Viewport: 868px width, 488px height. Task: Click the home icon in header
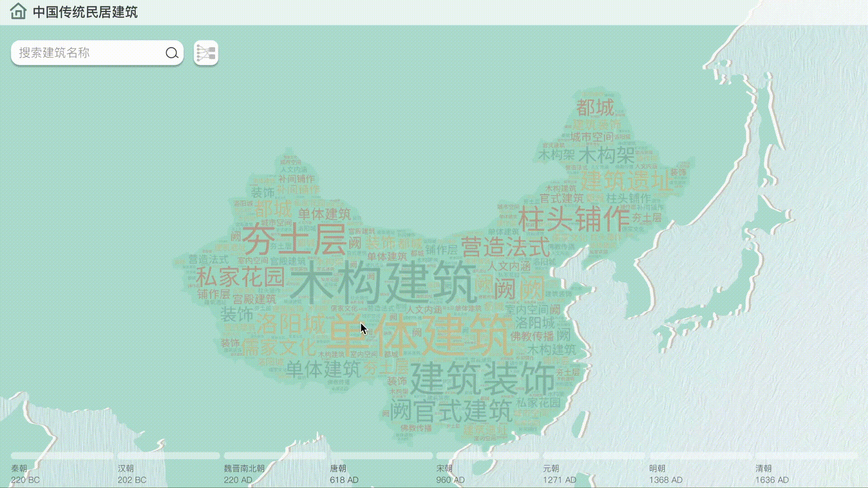point(18,11)
